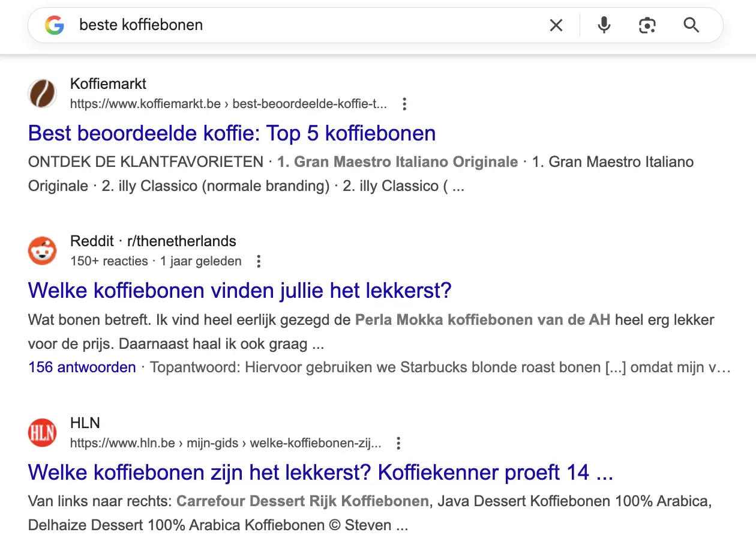Click the HLN red favicon

(43, 432)
